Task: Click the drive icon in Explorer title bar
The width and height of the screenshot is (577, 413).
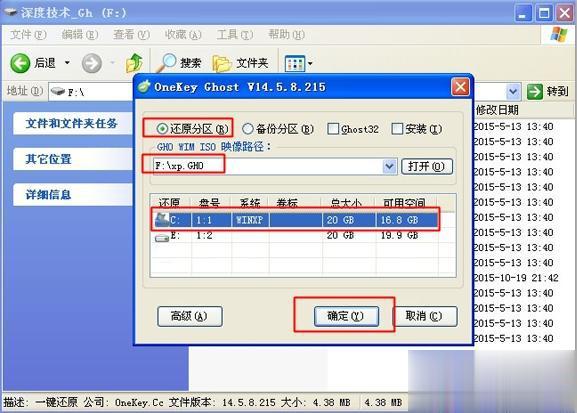Action: tap(10, 12)
